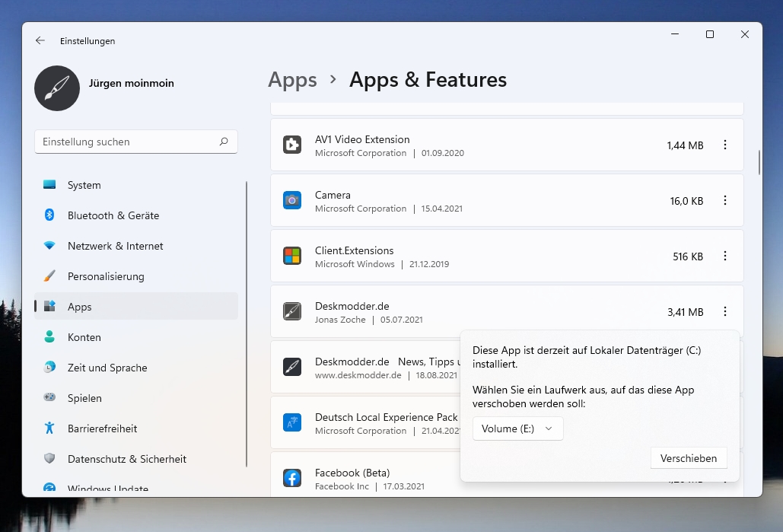Click the Facebook (Beta) app name
The image size is (783, 532).
(352, 473)
